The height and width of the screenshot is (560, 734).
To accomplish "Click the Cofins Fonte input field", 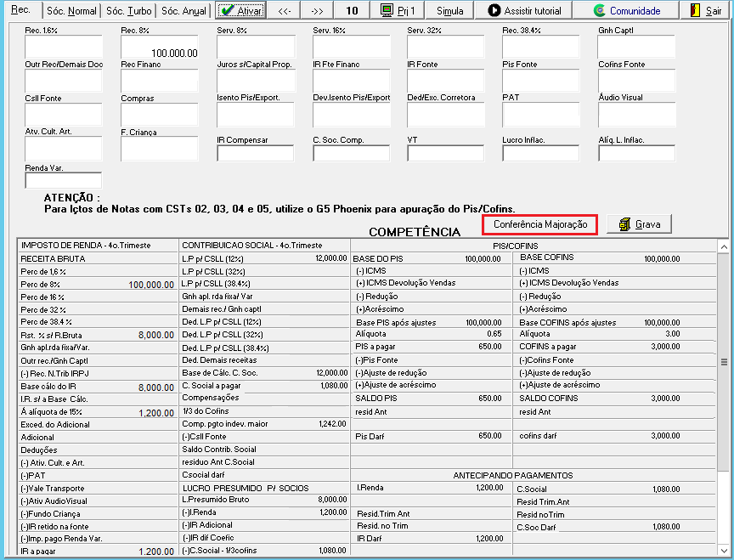I will click(636, 81).
